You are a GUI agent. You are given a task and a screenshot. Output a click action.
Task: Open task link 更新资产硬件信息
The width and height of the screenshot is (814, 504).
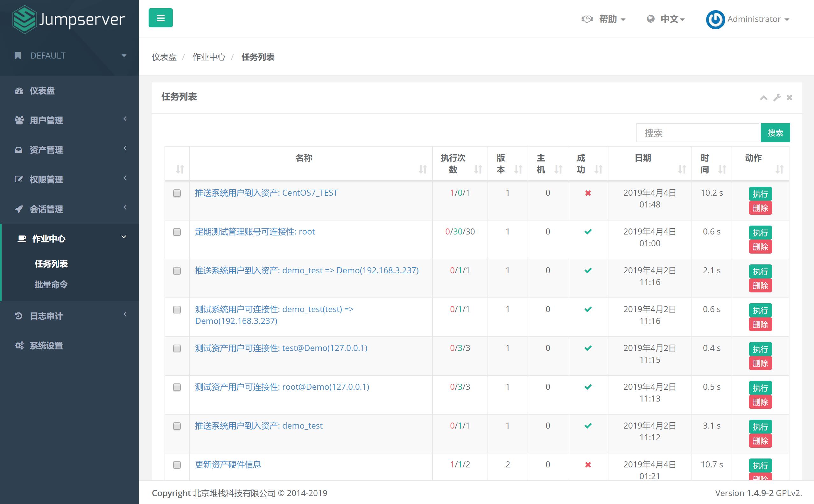click(228, 465)
